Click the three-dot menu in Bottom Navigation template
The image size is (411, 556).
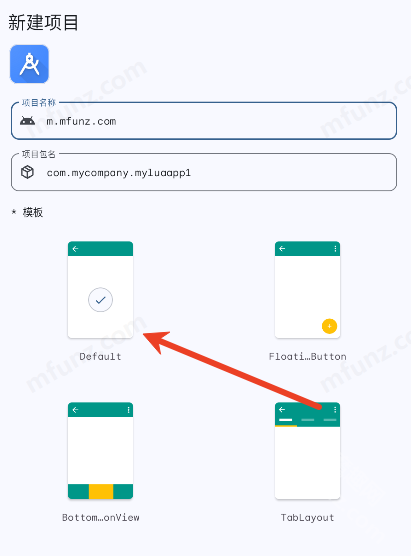(x=128, y=410)
